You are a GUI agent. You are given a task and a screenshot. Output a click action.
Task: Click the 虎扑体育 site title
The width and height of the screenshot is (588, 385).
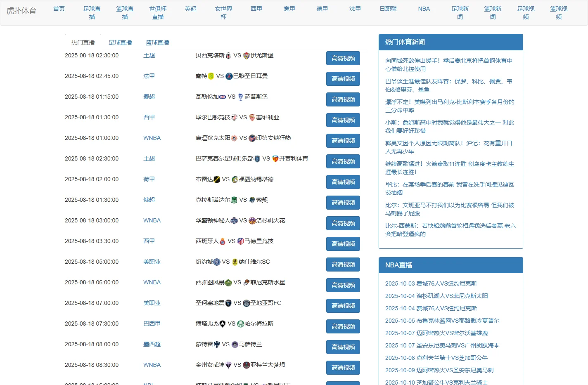[x=21, y=11]
